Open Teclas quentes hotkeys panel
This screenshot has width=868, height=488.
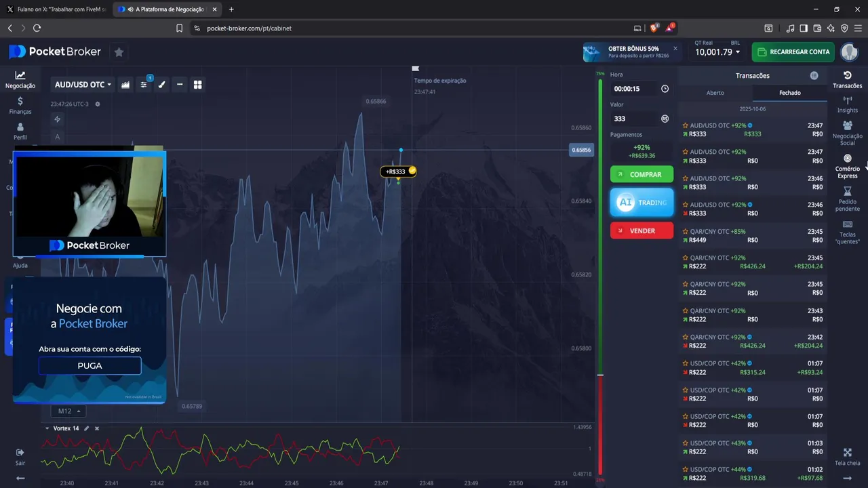(847, 232)
